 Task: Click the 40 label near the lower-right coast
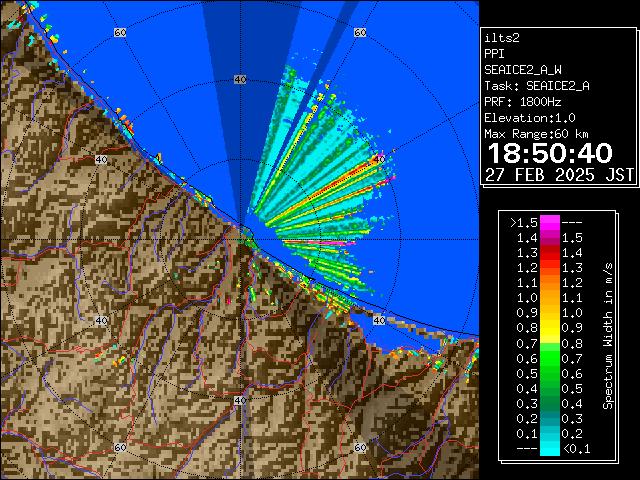[x=379, y=320]
